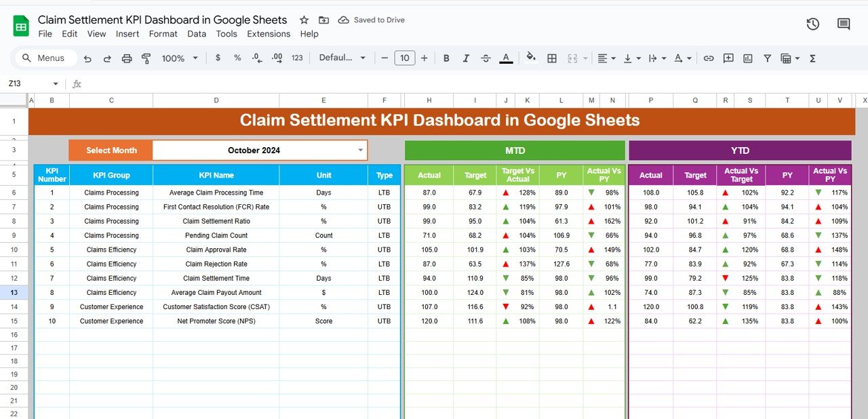Open the Select Month dropdown

[x=360, y=151]
